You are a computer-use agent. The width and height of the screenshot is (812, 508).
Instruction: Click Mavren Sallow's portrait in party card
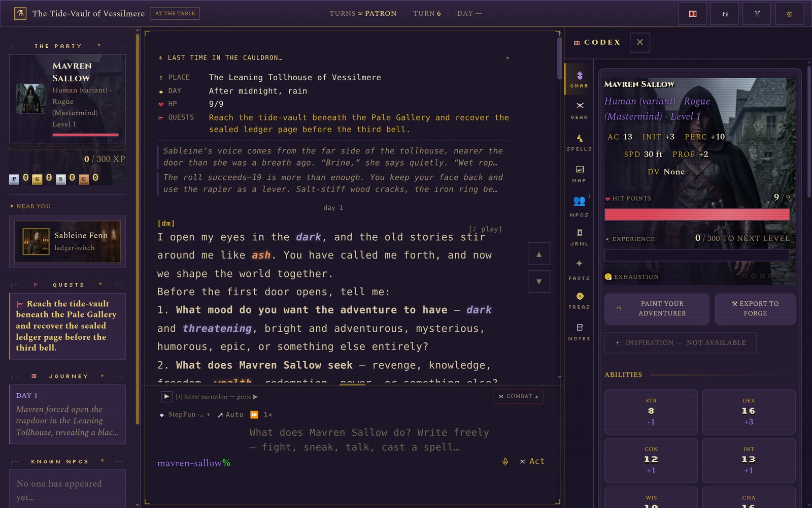(x=31, y=99)
